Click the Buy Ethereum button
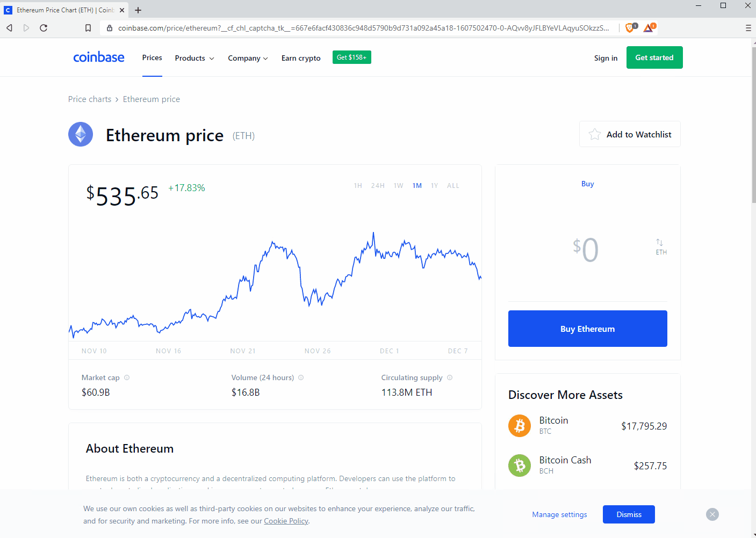 (x=587, y=328)
